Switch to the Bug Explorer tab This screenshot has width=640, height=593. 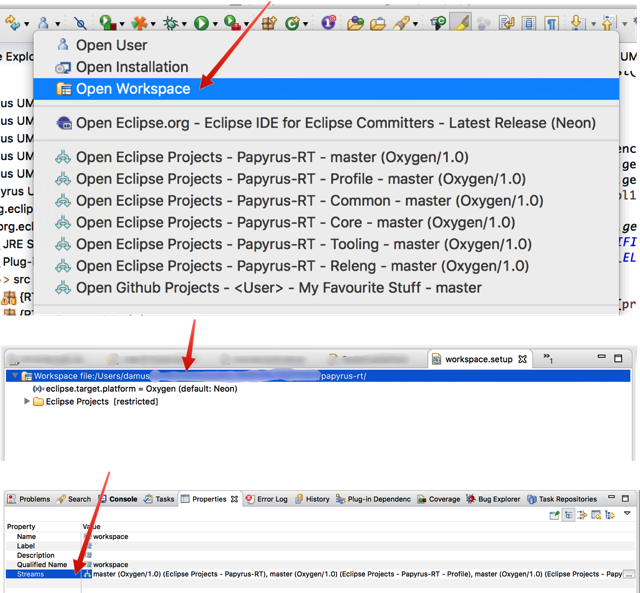pos(493,499)
